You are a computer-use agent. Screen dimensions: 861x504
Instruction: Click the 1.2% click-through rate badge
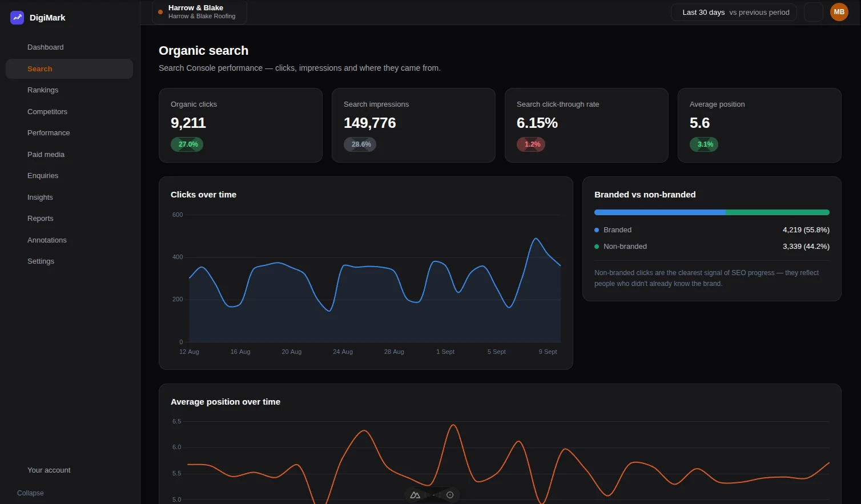531,144
